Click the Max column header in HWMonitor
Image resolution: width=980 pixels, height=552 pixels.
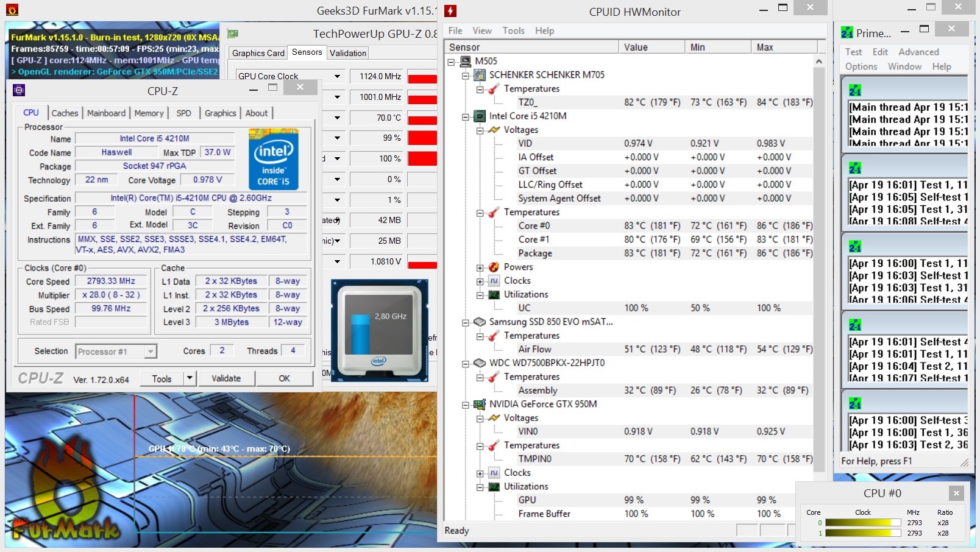click(784, 47)
